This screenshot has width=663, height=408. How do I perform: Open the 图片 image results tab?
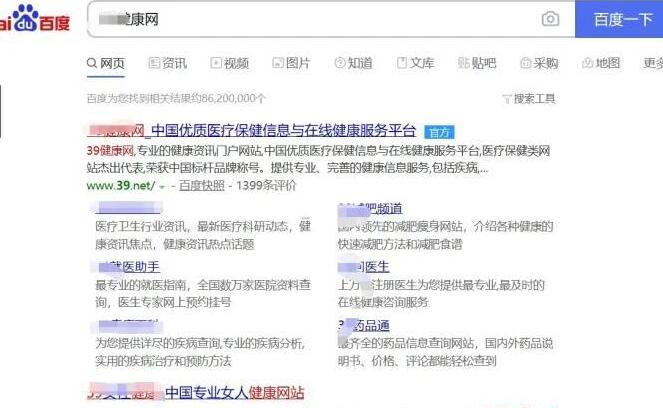click(291, 63)
